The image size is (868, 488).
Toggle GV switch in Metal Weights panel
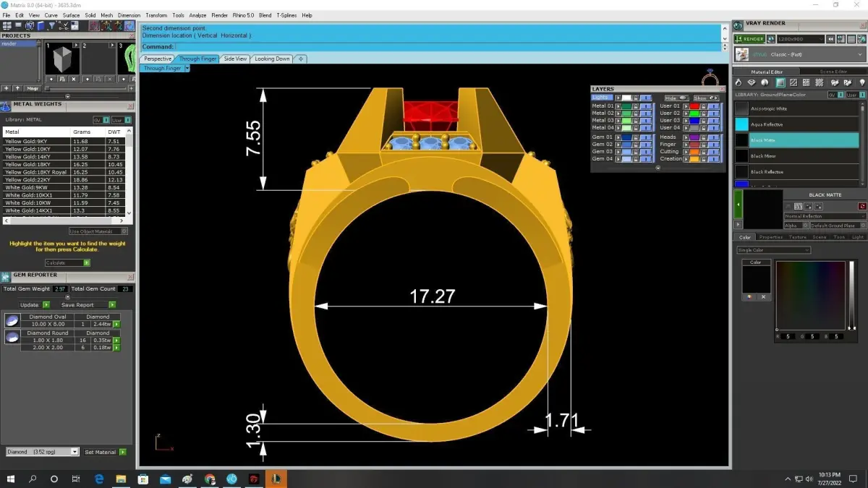101,120
